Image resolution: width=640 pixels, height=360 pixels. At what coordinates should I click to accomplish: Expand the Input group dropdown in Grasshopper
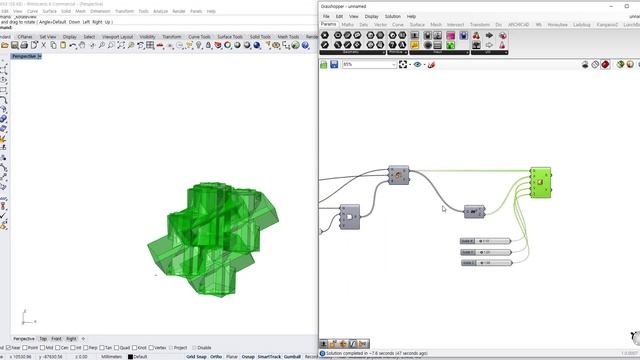pos(467,52)
